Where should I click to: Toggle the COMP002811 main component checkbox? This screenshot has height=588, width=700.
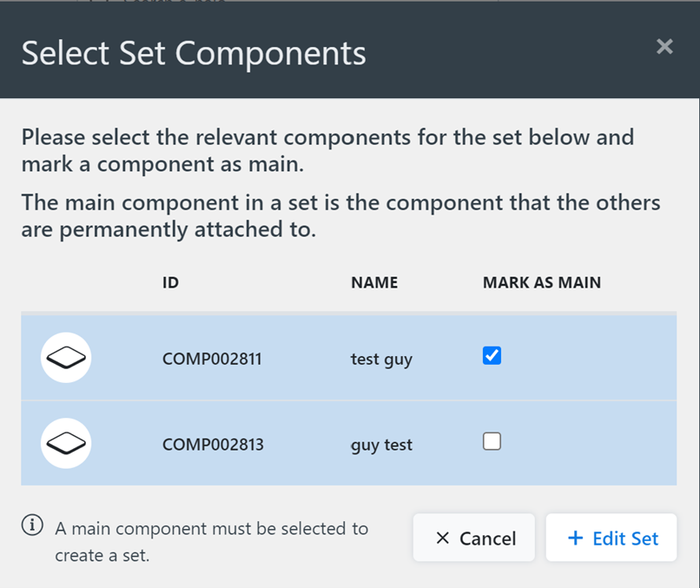coord(492,355)
